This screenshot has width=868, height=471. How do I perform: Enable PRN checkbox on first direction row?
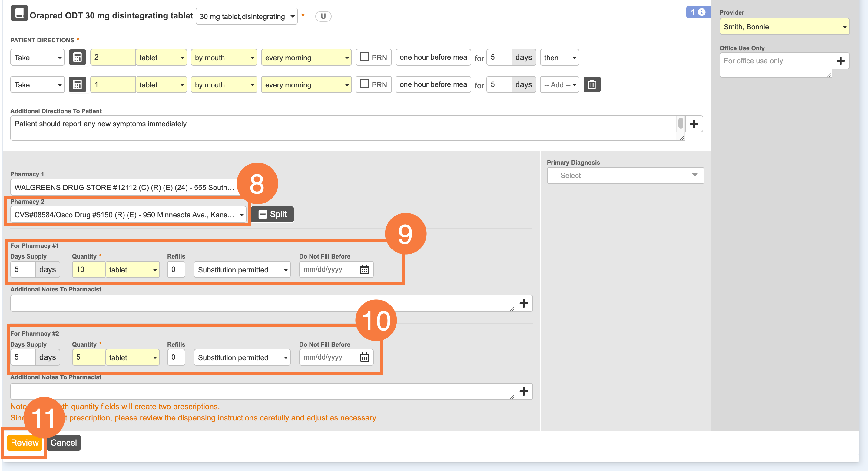tap(364, 57)
